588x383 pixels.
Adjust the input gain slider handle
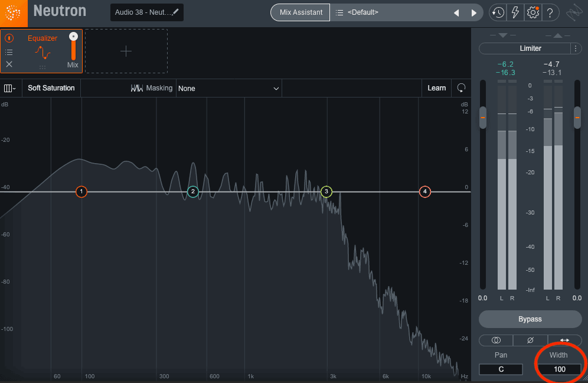(x=483, y=118)
